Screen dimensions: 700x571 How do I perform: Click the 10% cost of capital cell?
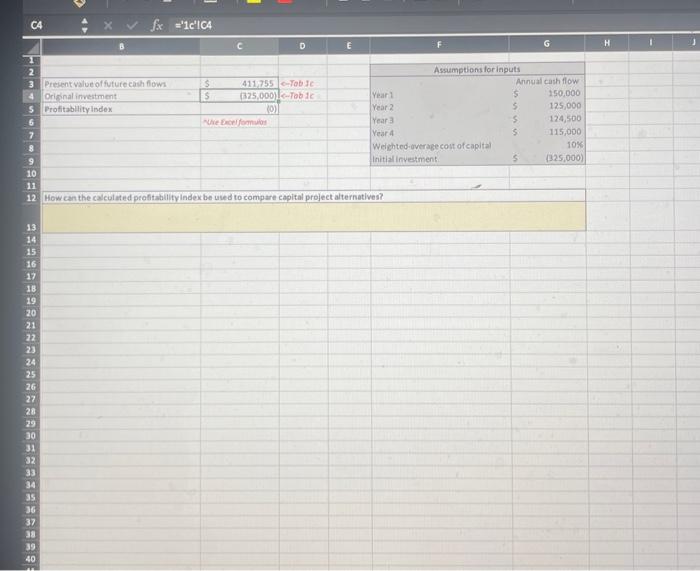(x=547, y=145)
